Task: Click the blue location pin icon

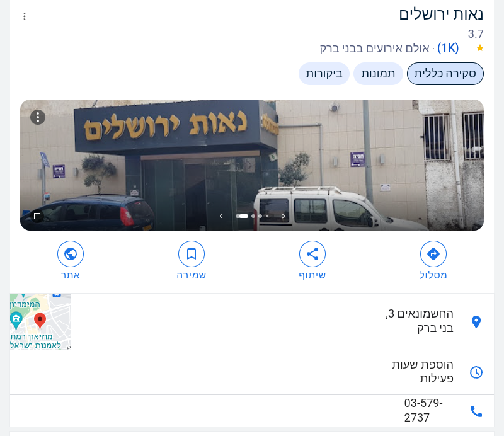Action: pyautogui.click(x=476, y=321)
